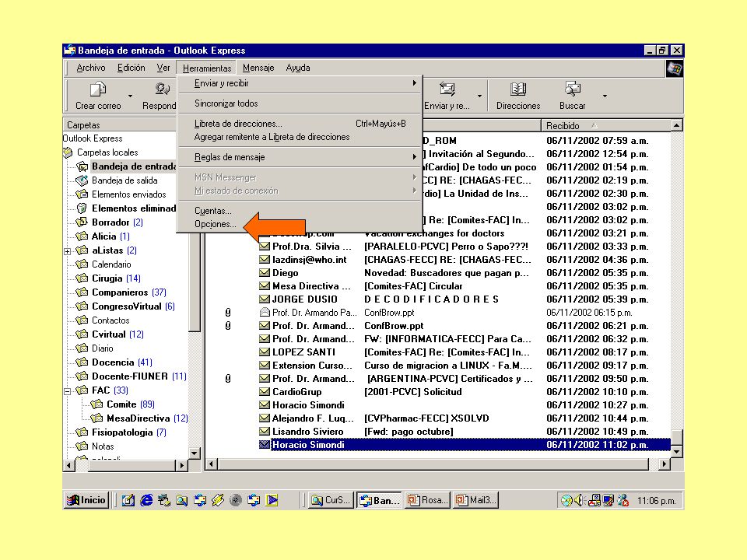Viewport: 747px width, 560px height.
Task: Click envelope icon of JORGE DUSIO message
Action: tap(265, 299)
